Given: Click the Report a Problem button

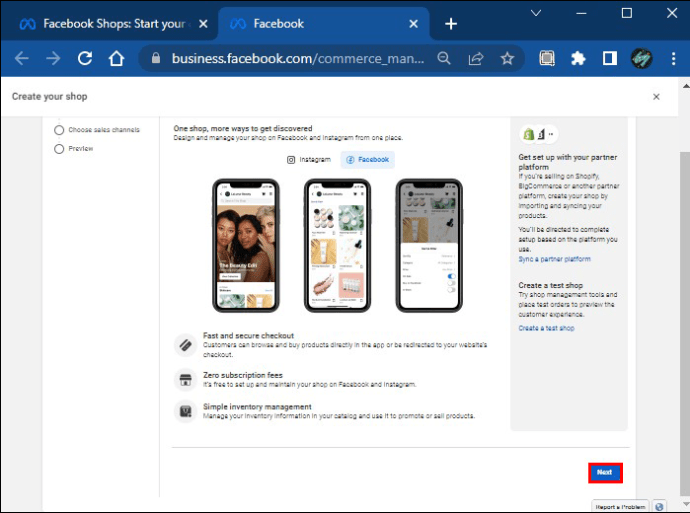Looking at the screenshot, I should [x=620, y=507].
